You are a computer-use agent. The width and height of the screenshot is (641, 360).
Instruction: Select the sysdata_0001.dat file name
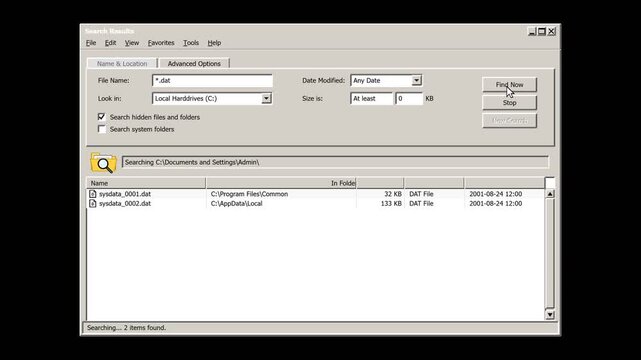(x=125, y=194)
